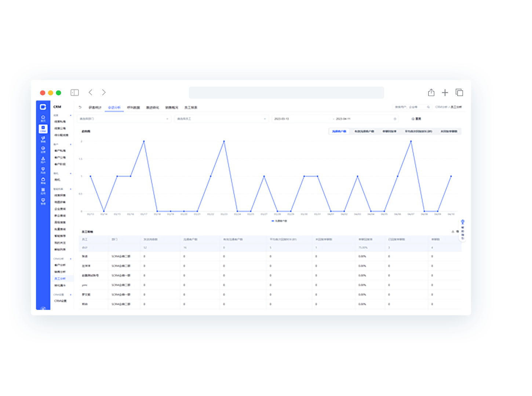This screenshot has width=532, height=396.
Task: Select the blue highlighted chart metric button
Action: click(339, 131)
